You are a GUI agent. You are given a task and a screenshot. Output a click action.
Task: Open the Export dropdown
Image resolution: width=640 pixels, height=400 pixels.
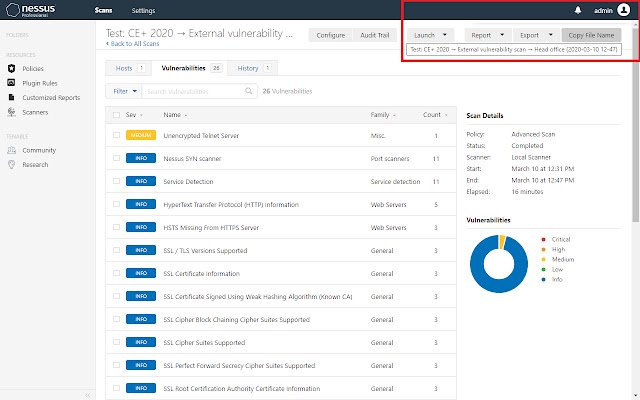[536, 35]
